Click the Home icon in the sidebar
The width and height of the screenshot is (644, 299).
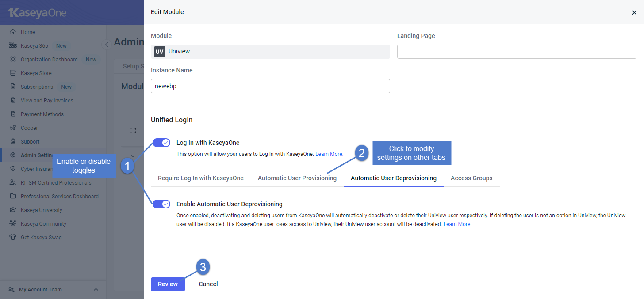13,32
